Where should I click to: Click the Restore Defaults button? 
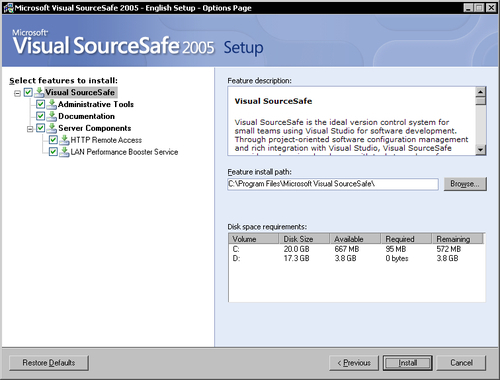point(49,363)
